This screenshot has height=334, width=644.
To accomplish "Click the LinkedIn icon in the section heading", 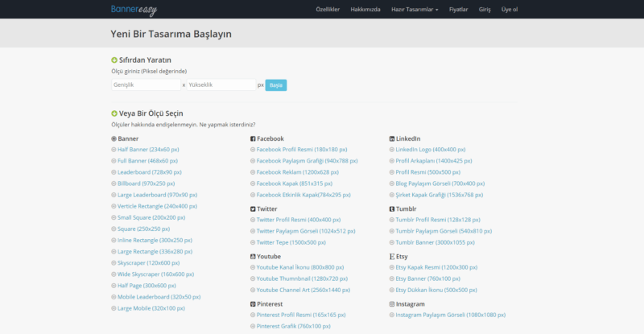I will pyautogui.click(x=392, y=138).
